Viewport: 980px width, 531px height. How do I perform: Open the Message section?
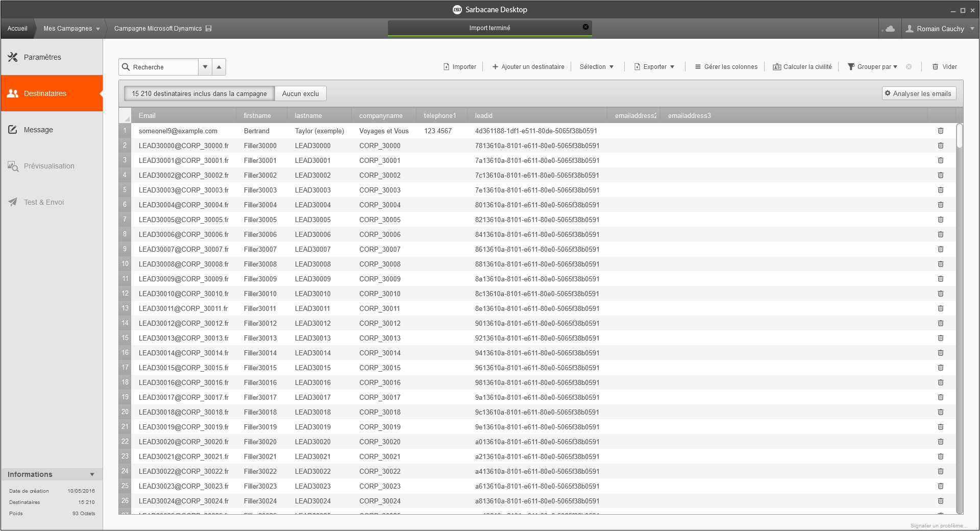tap(52, 130)
